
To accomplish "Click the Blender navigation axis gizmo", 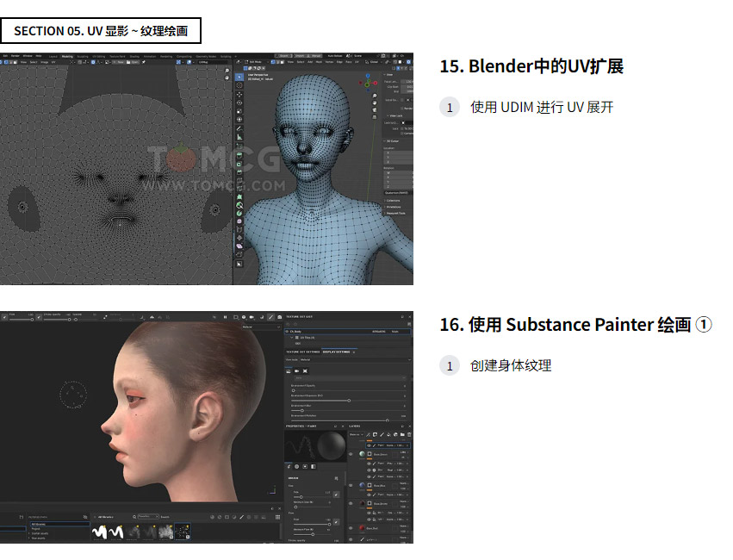I will (x=368, y=83).
